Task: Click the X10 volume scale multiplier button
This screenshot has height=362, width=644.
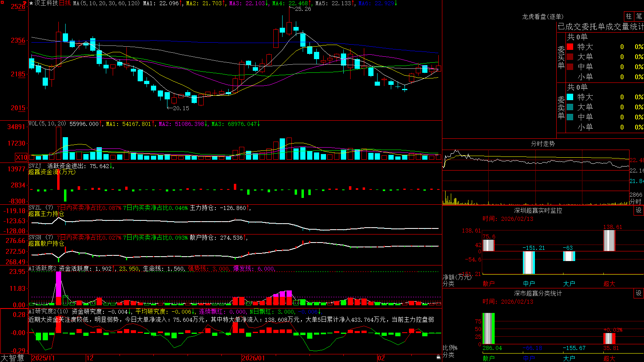Action: (21, 157)
